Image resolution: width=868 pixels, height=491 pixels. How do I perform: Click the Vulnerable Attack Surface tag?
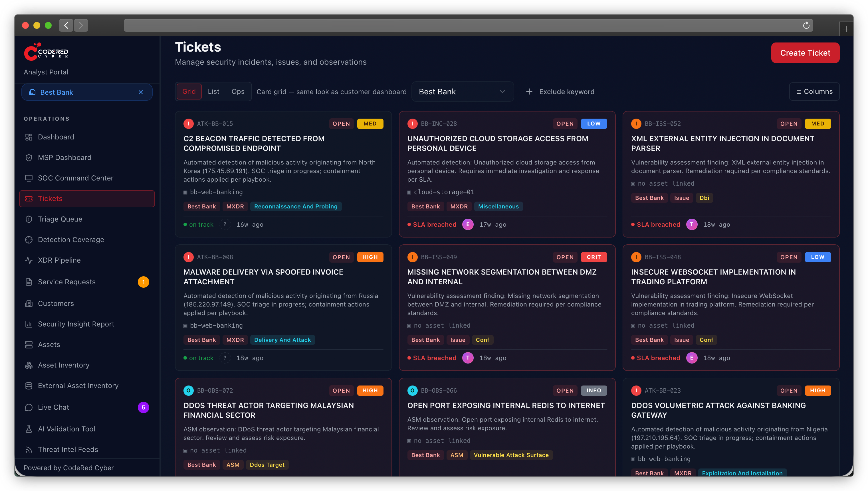pos(511,455)
